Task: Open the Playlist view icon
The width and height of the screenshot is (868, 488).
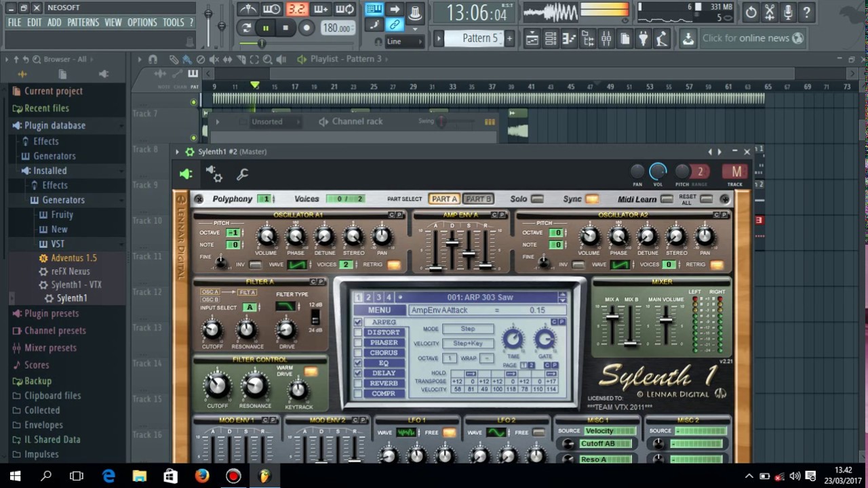Action: click(532, 39)
